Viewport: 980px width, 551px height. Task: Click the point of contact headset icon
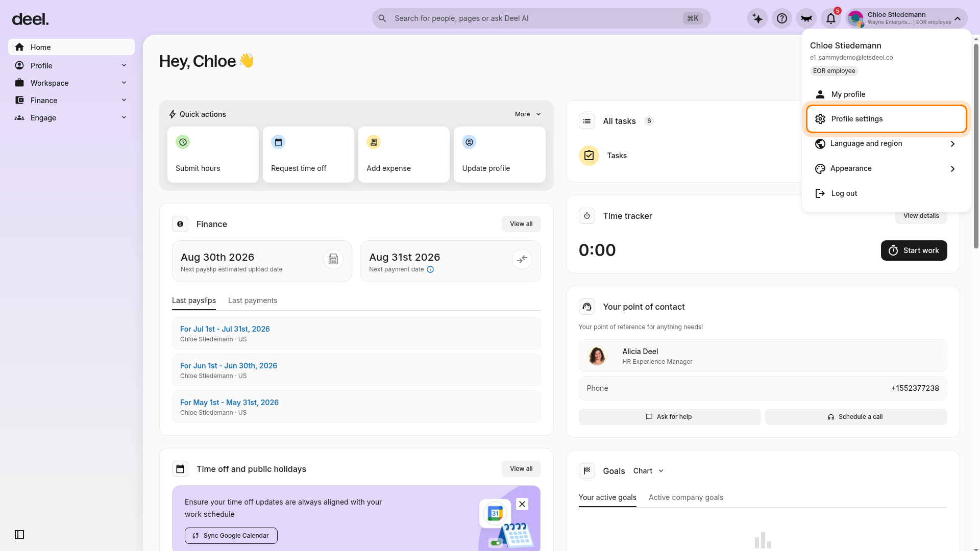coord(587,307)
